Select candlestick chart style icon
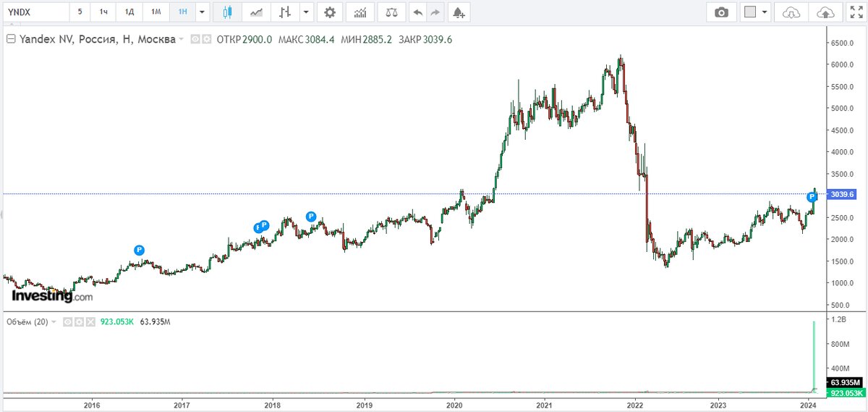The height and width of the screenshot is (412, 868). (x=227, y=12)
